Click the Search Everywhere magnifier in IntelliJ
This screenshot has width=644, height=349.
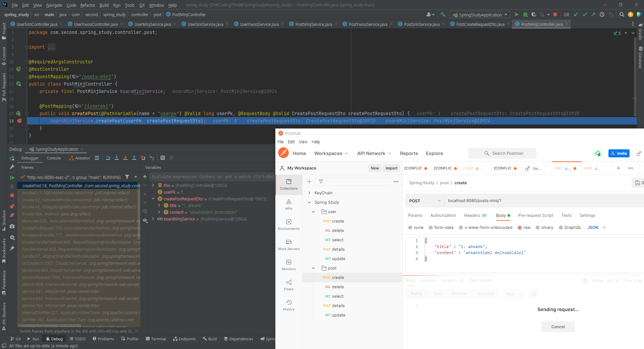pos(622,14)
